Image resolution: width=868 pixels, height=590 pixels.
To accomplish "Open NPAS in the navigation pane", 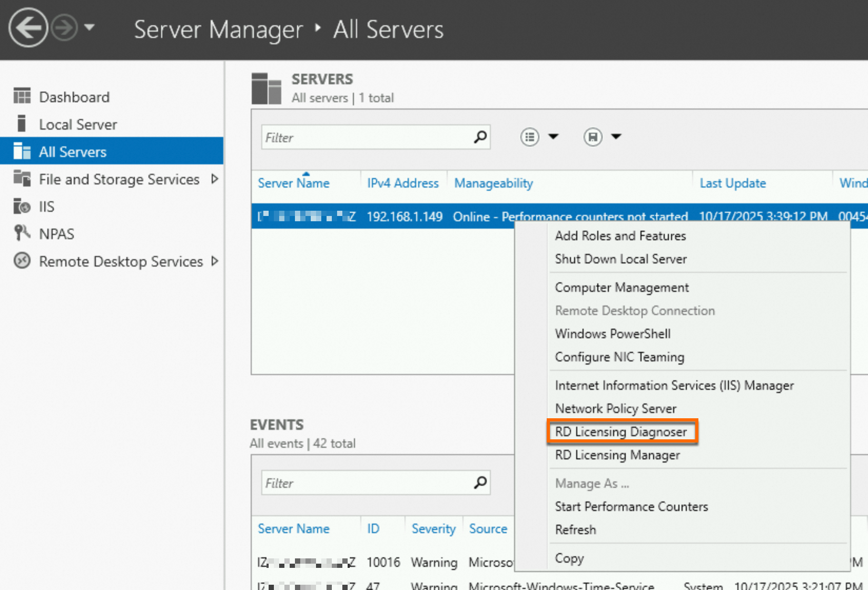I will 56,234.
